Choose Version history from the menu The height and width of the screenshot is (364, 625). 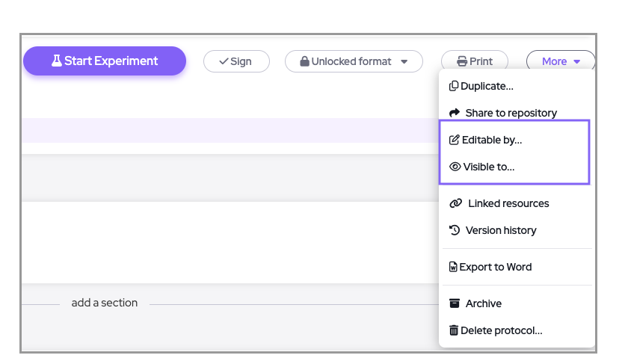500,230
